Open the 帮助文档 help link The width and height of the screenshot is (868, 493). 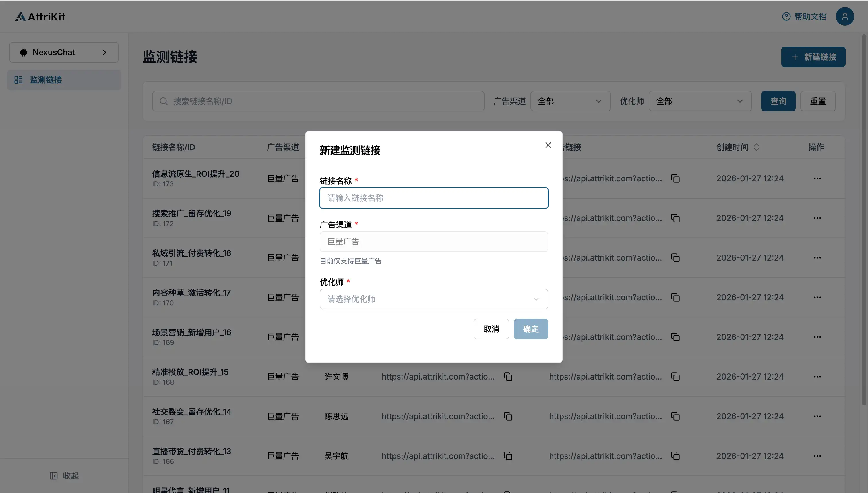pos(804,16)
